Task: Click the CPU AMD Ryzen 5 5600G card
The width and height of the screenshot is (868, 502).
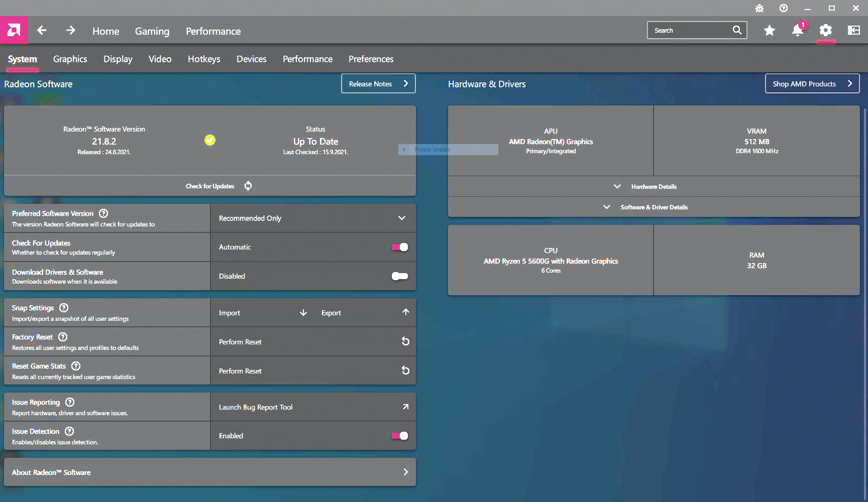Action: click(551, 260)
